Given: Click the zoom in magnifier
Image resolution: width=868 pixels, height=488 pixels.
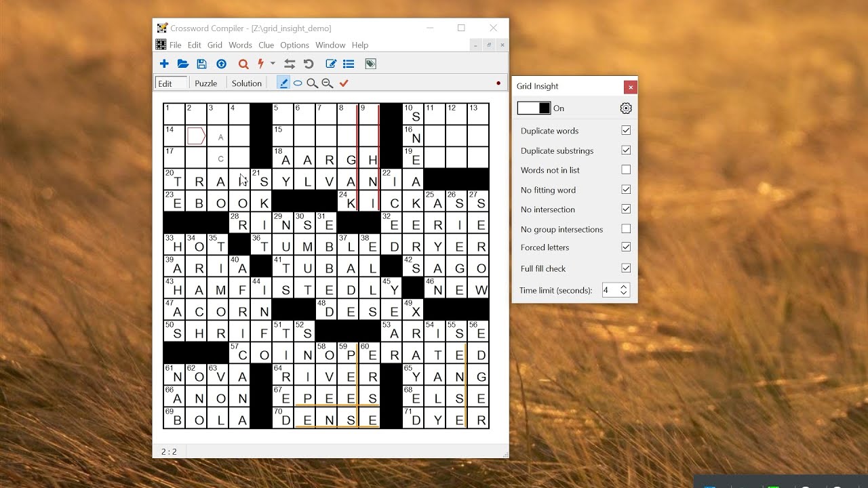Looking at the screenshot, I should (x=313, y=83).
